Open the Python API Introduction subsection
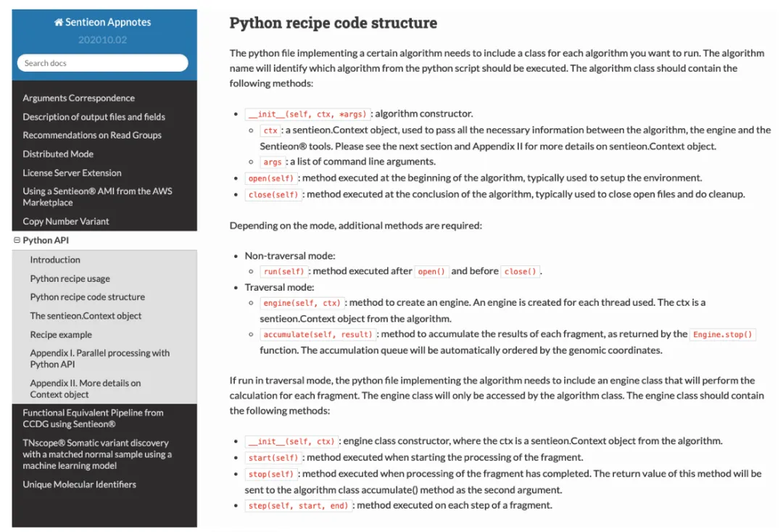Image resolution: width=783 pixels, height=532 pixels. pyautogui.click(x=55, y=259)
